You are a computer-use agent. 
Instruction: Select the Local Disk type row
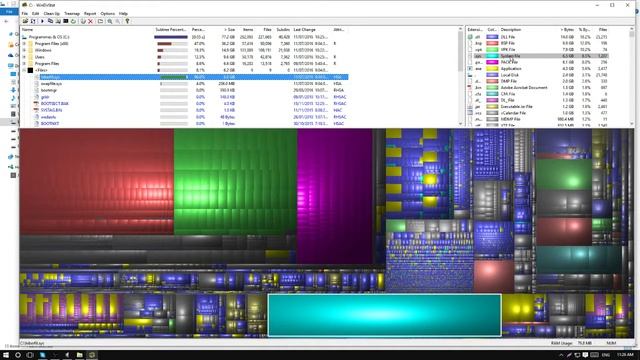point(538,75)
